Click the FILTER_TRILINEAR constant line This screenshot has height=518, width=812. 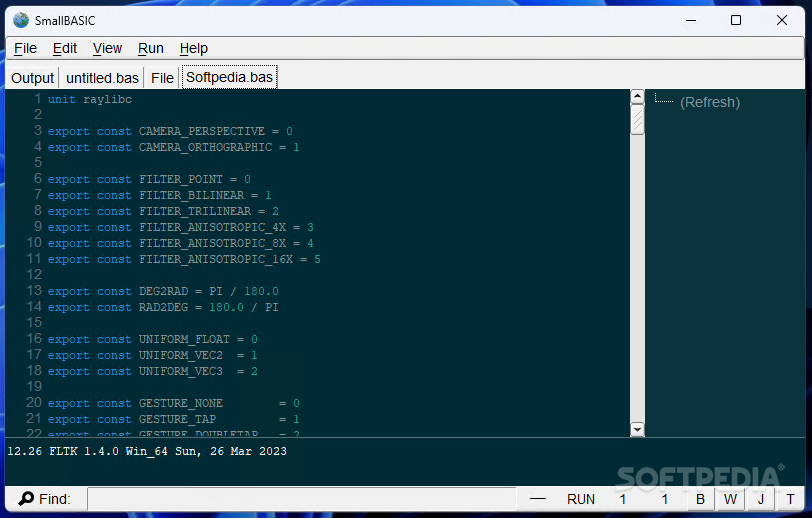pos(163,211)
